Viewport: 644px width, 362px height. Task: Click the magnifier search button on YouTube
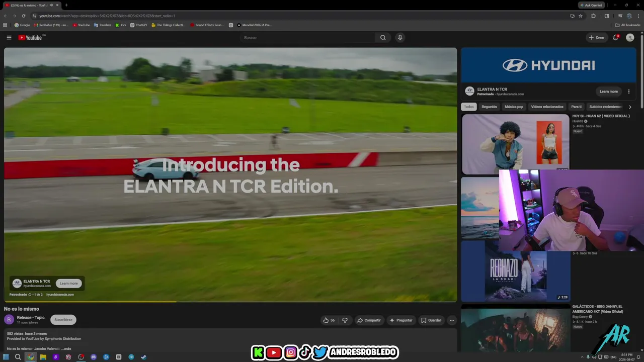(x=383, y=38)
